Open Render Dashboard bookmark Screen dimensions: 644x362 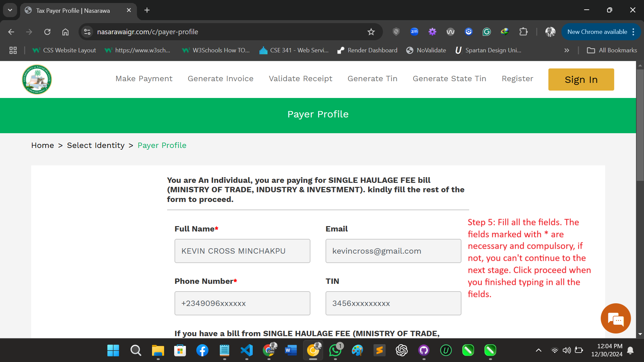coord(367,50)
